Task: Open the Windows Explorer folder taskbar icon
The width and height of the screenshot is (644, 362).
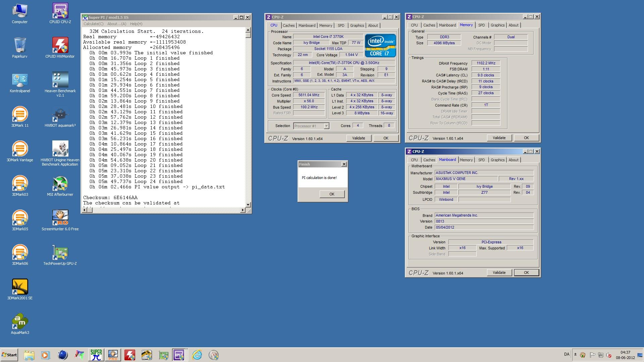Action: coord(29,355)
